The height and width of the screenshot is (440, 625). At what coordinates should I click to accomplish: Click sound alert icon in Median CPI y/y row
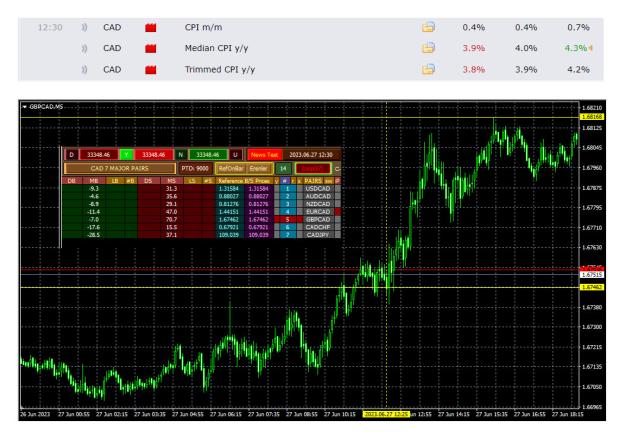coord(84,49)
